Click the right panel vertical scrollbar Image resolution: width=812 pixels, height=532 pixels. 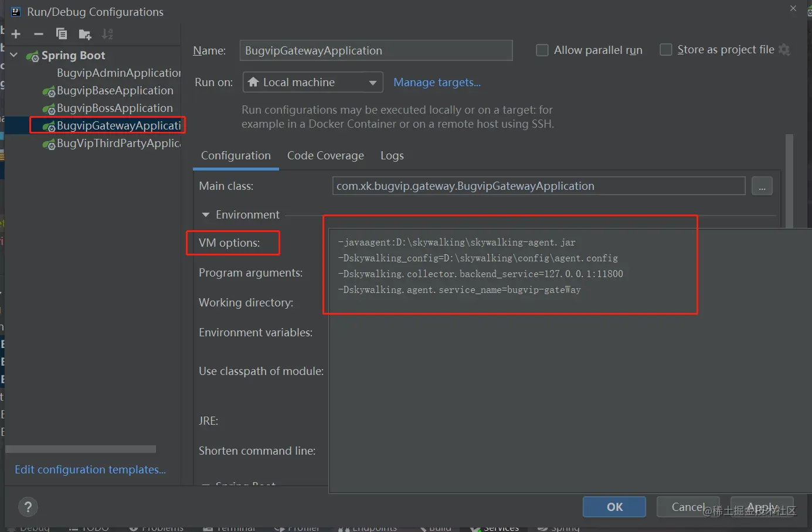(789, 180)
